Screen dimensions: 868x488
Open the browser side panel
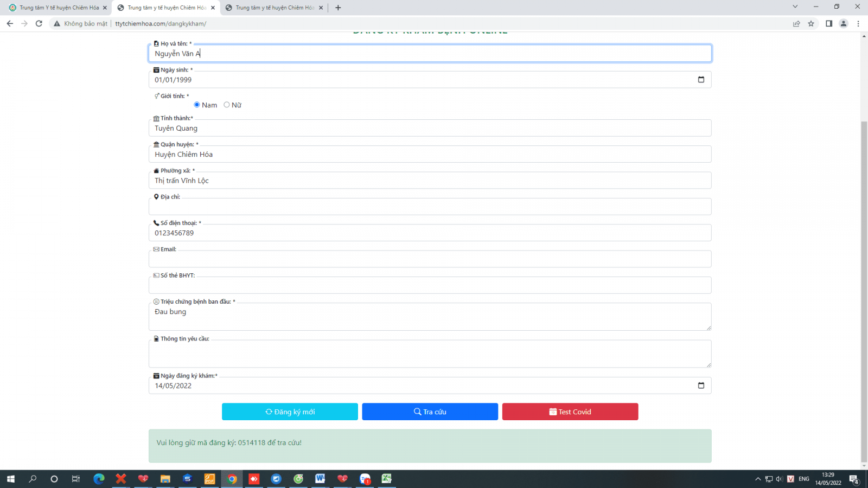point(829,23)
